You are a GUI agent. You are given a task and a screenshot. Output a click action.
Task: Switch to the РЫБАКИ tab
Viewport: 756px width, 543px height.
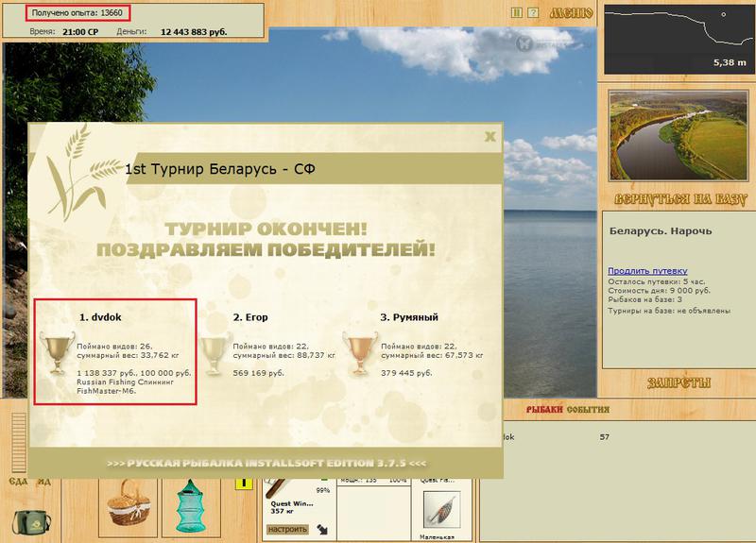(x=544, y=410)
